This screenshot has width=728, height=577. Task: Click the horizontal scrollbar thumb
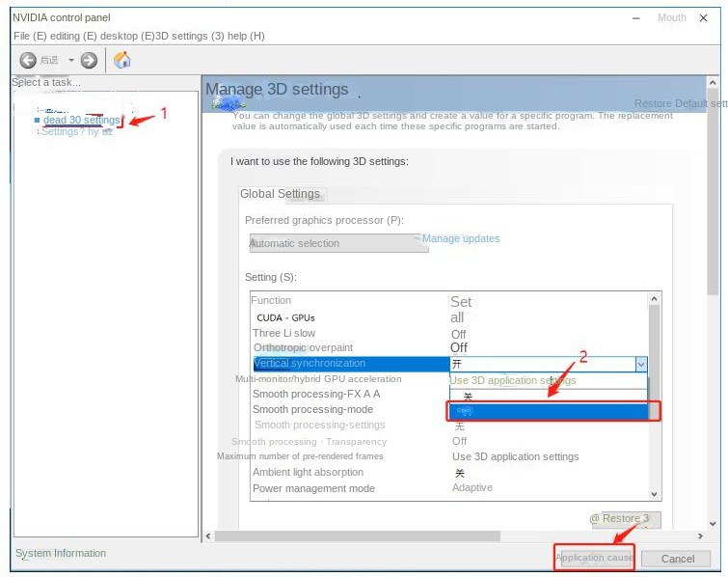tap(357, 536)
